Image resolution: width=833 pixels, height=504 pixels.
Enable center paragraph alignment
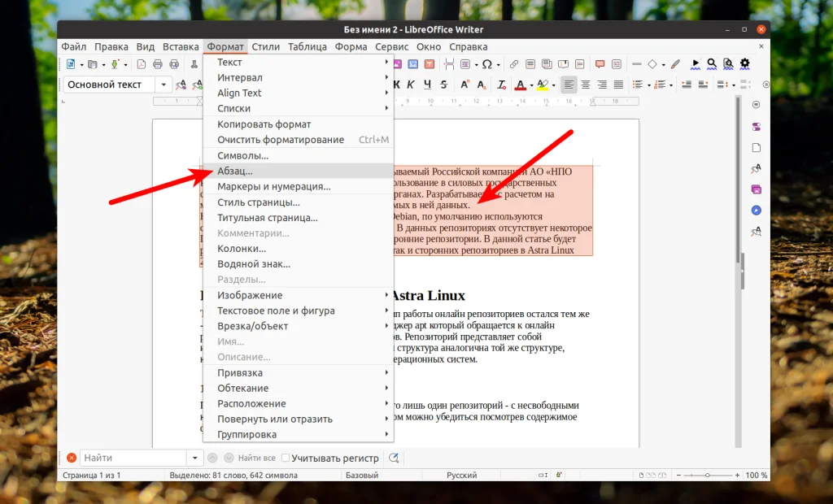pos(585,84)
